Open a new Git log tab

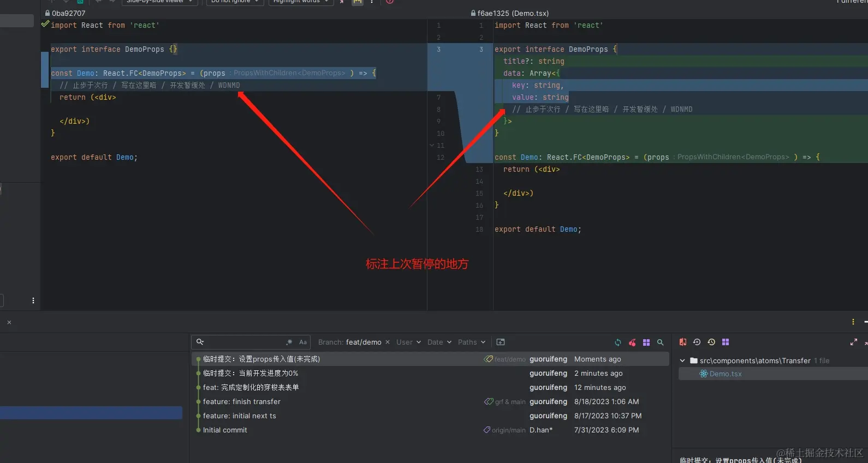pyautogui.click(x=501, y=342)
